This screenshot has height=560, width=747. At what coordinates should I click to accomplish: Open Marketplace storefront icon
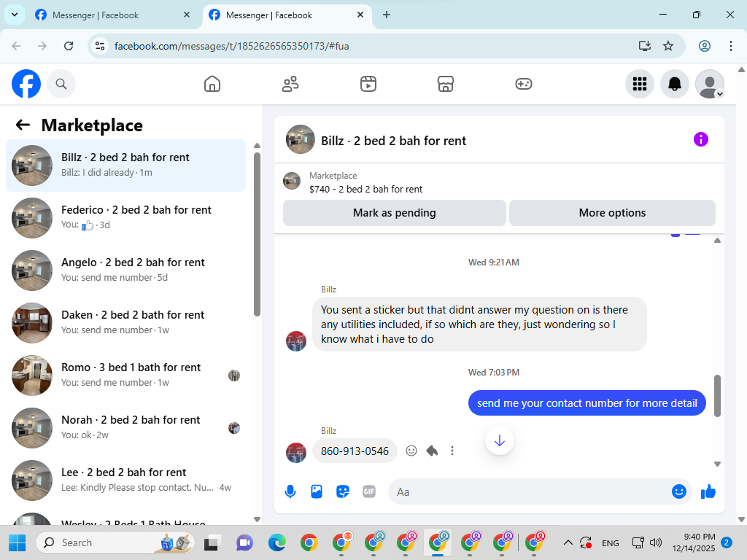tap(446, 84)
